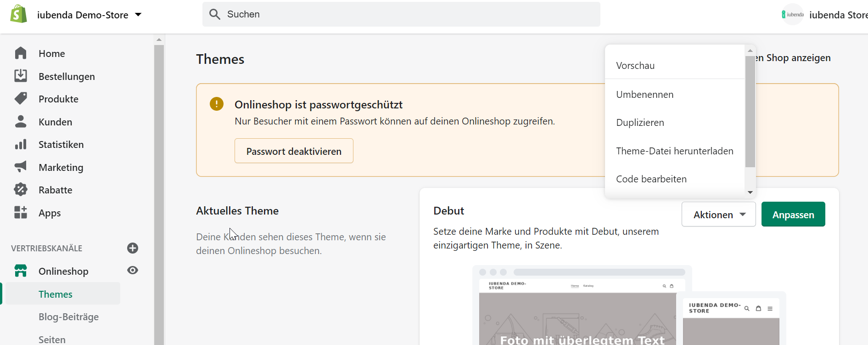
Task: Click the Bestellungen inbox icon
Action: click(x=21, y=76)
